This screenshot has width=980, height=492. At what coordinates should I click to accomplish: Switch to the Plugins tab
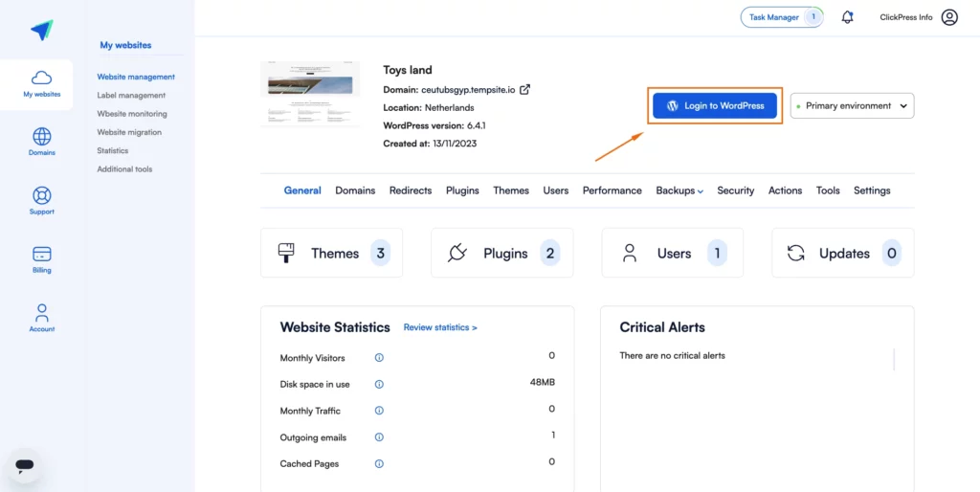pos(462,190)
